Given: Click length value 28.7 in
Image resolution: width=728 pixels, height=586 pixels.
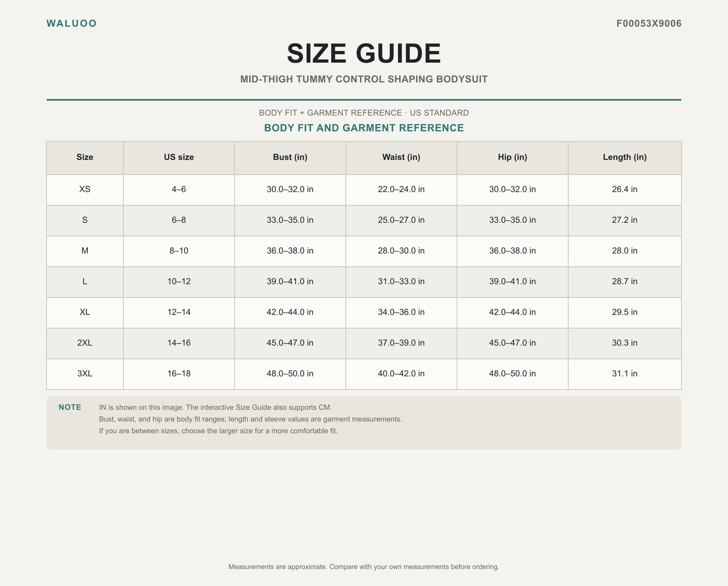Looking at the screenshot, I should (x=624, y=282).
